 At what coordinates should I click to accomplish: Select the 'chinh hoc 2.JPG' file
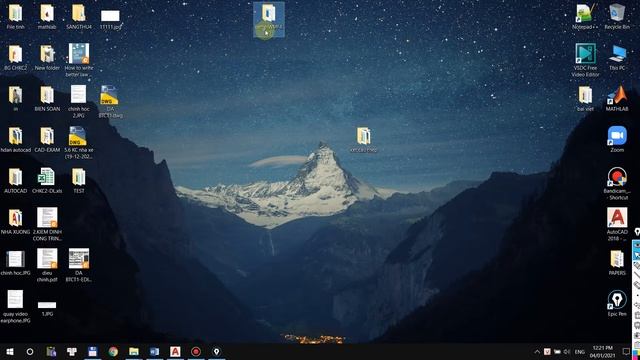coord(78,102)
